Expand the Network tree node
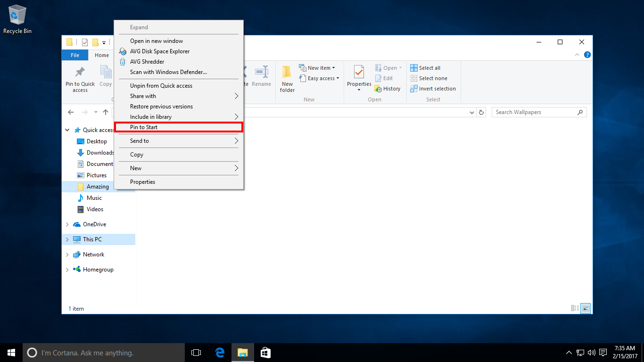 point(67,255)
